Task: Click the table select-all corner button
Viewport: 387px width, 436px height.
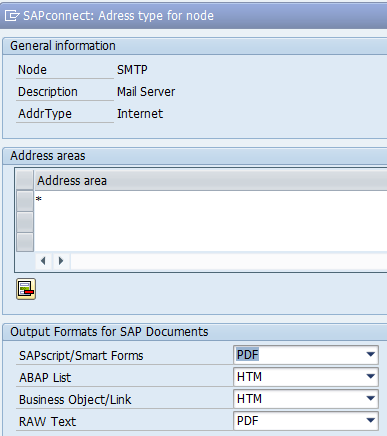Action: (x=25, y=180)
